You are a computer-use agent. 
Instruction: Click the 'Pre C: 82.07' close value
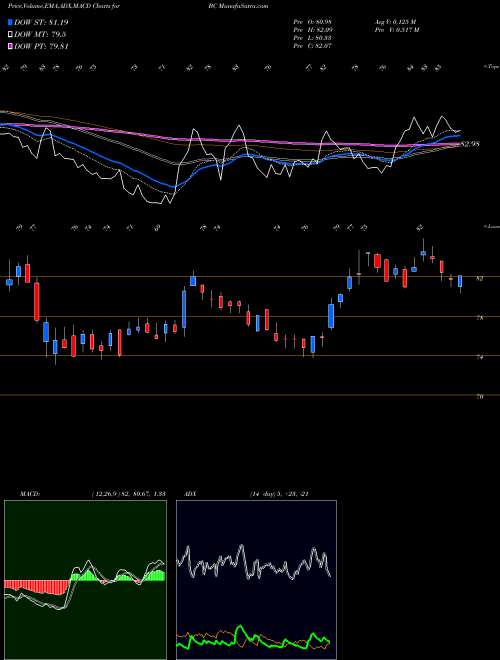click(x=313, y=46)
